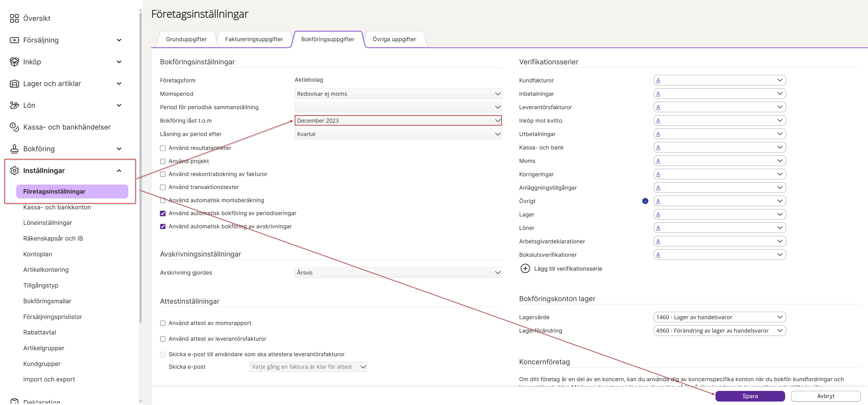Enable Använd projekt checkbox

click(x=163, y=161)
